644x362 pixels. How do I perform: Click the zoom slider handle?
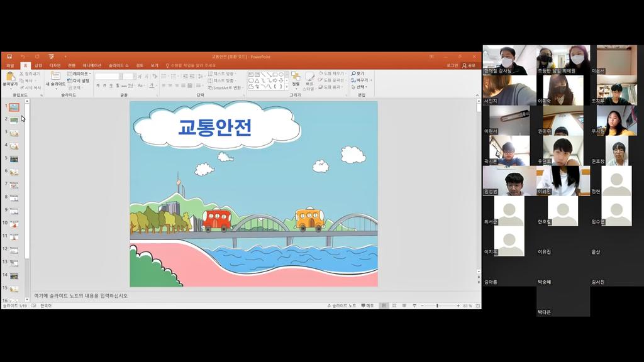tap(438, 306)
